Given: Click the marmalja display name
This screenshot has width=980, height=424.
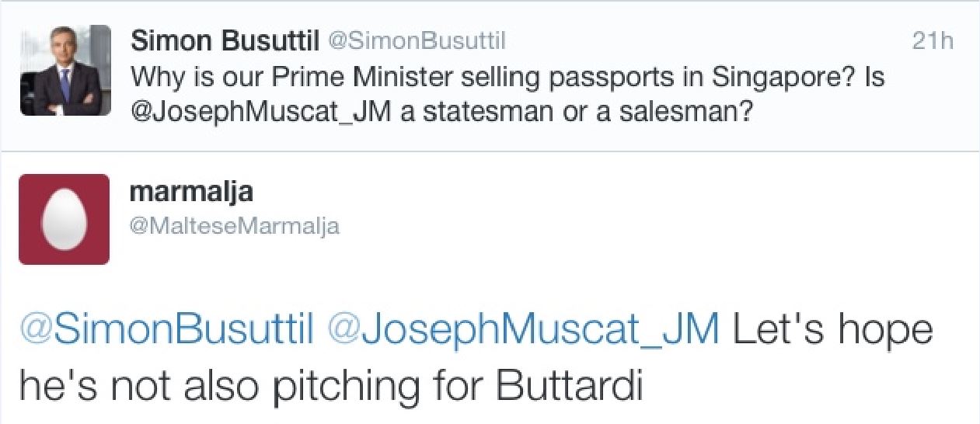Looking at the screenshot, I should pos(191,191).
